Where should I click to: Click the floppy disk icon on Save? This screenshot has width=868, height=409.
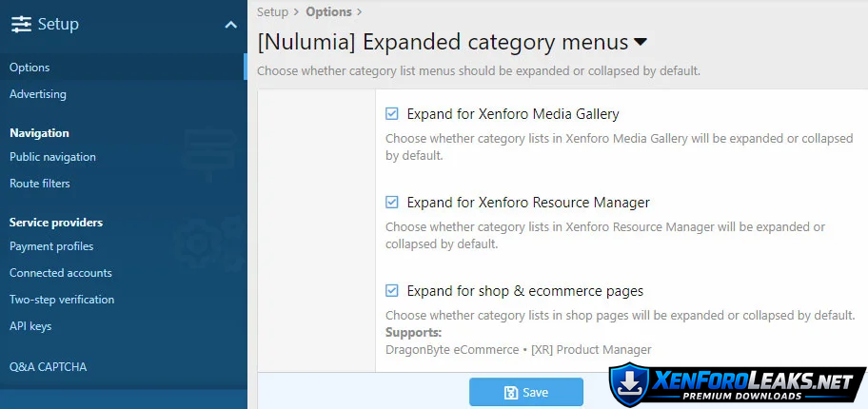[511, 393]
